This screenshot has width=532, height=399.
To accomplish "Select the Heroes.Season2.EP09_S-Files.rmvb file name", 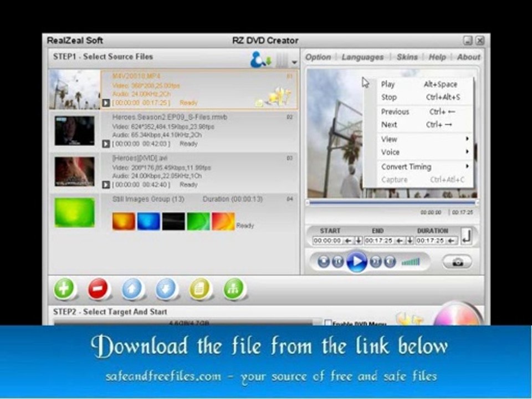I will coord(170,117).
